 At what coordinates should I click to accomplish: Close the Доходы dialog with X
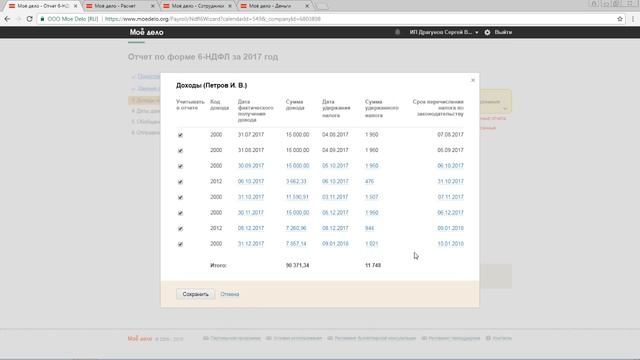[x=473, y=80]
